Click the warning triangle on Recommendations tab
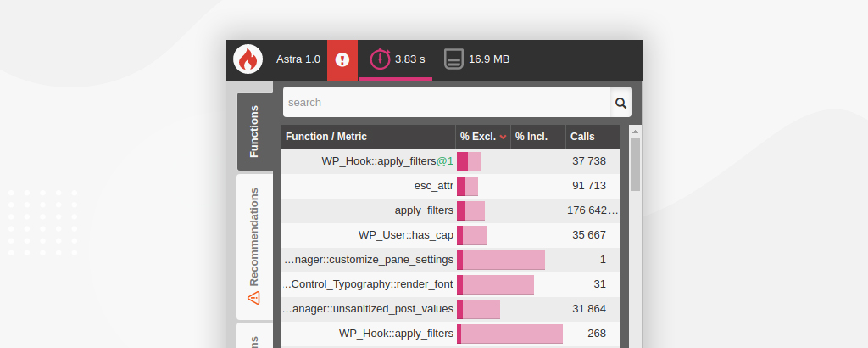868x348 pixels. coord(253,298)
